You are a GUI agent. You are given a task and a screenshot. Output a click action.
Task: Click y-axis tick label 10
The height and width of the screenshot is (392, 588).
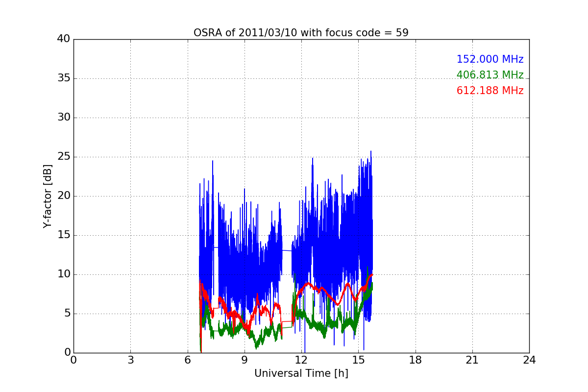point(64,274)
